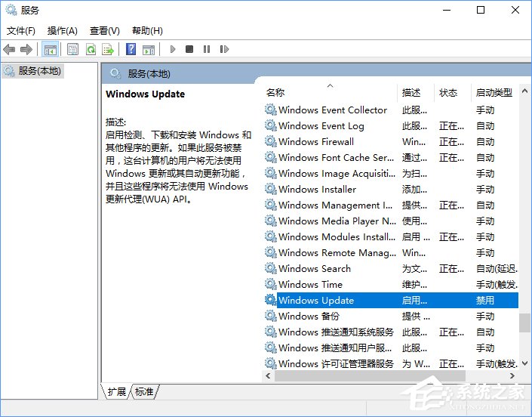
Task: Click the Refresh toolbar icon
Action: point(91,50)
